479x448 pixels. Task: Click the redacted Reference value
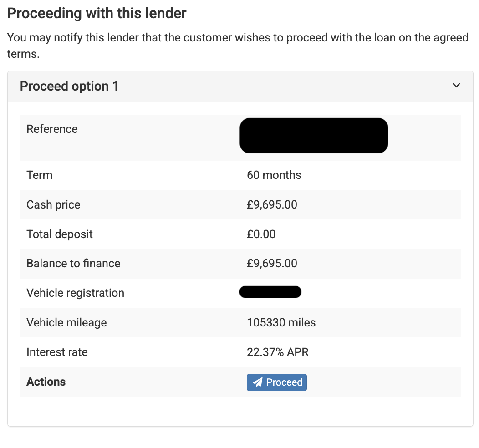point(314,135)
